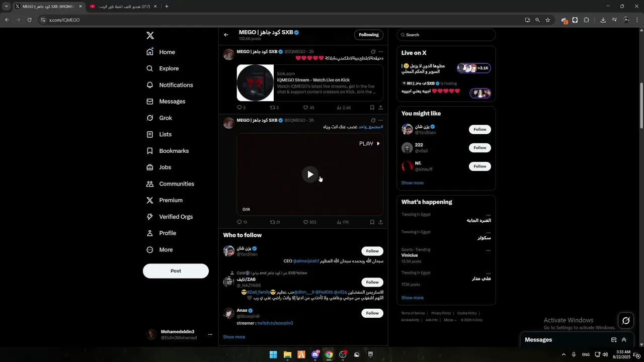Click Show more under Who to follow

[234, 337]
